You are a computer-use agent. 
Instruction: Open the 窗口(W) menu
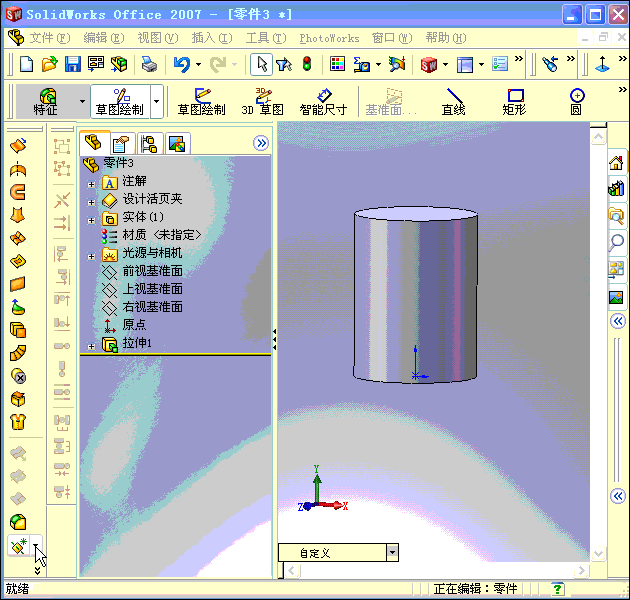click(x=392, y=38)
